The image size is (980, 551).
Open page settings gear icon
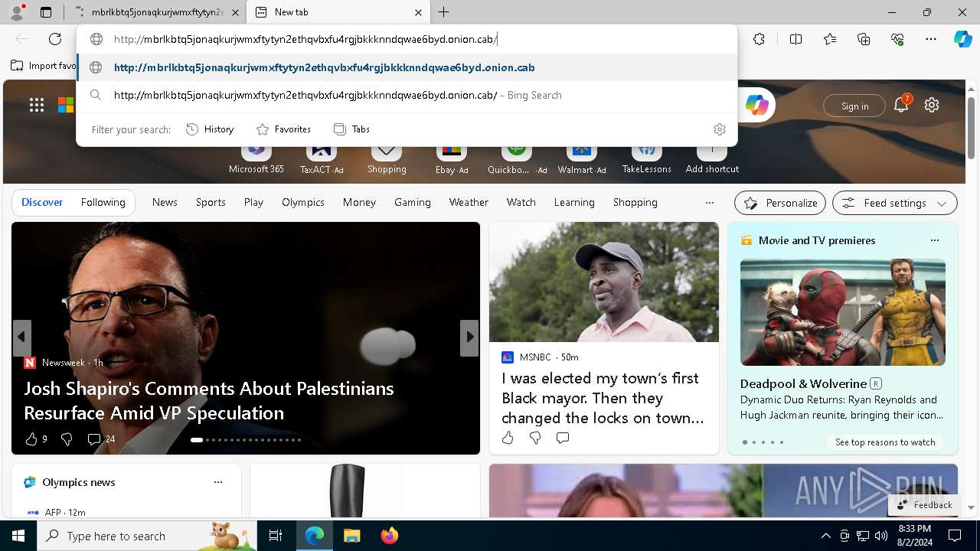932,105
